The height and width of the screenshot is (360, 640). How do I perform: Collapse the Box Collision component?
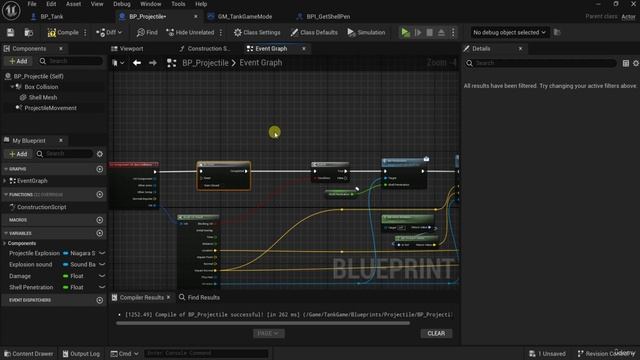tap(12, 87)
